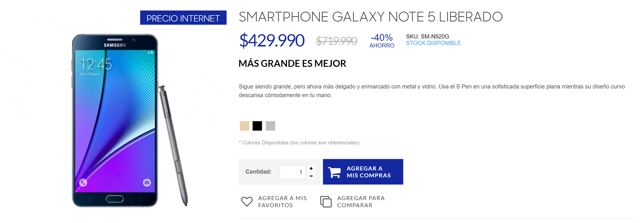Pick the silver gray color swatch
Screen dimensions: 644x223
pos(270,126)
